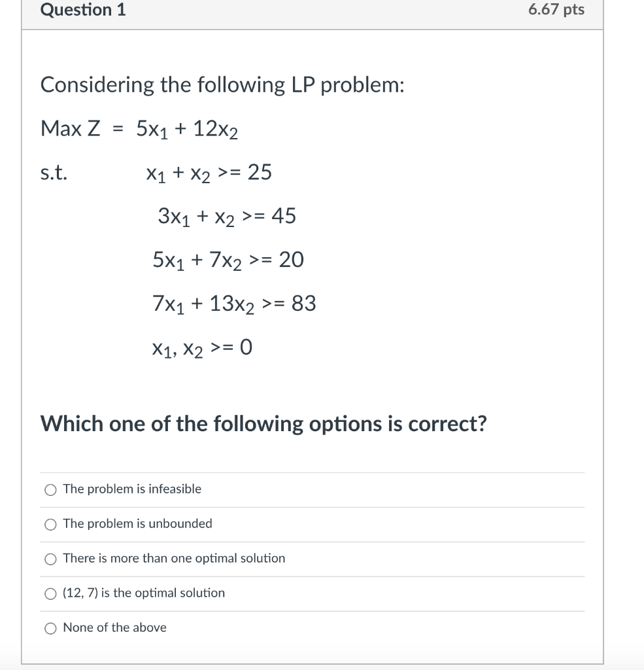644x670 pixels.
Task: Click the 'The problem is unbounded' answer text
Action: click(x=137, y=523)
